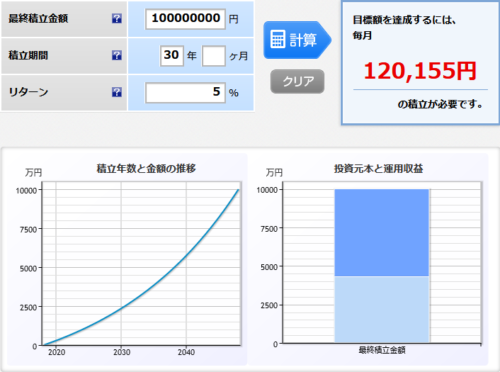Click the calculator icon on 計算 button

278,39
